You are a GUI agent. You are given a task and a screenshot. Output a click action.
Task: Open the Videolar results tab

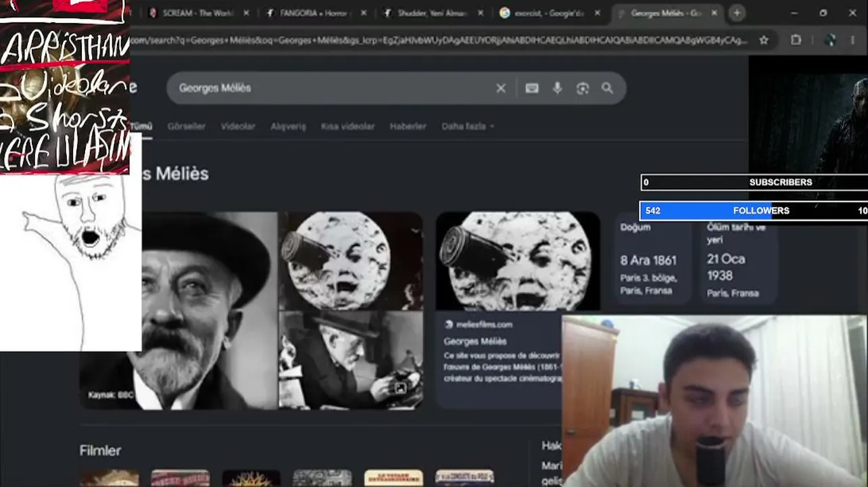pos(238,126)
